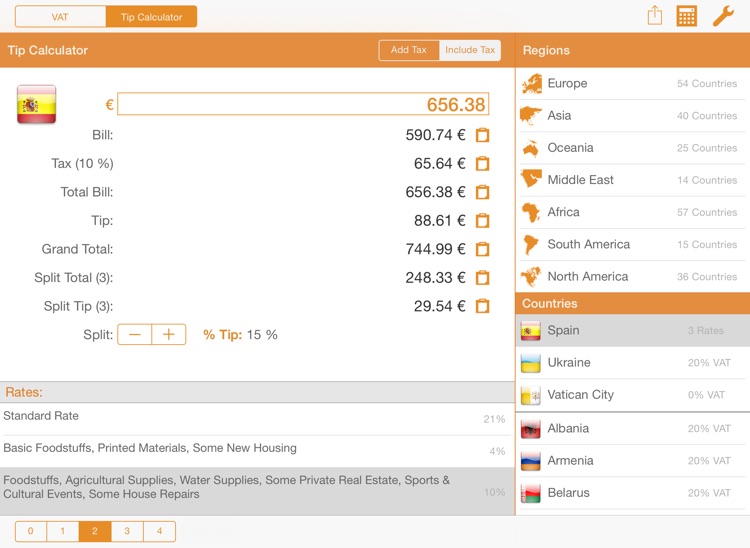
Task: Click the Countries section header
Action: click(x=632, y=304)
